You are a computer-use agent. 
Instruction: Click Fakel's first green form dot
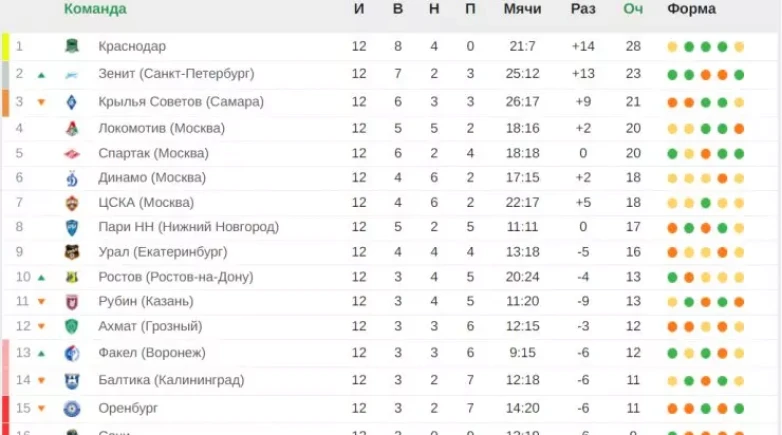pos(673,353)
